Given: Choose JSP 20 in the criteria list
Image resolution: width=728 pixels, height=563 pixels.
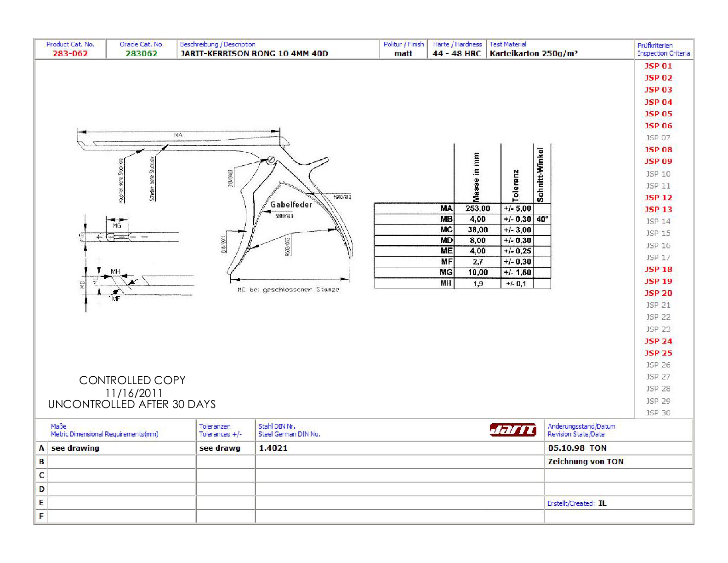Looking at the screenshot, I should point(658,293).
